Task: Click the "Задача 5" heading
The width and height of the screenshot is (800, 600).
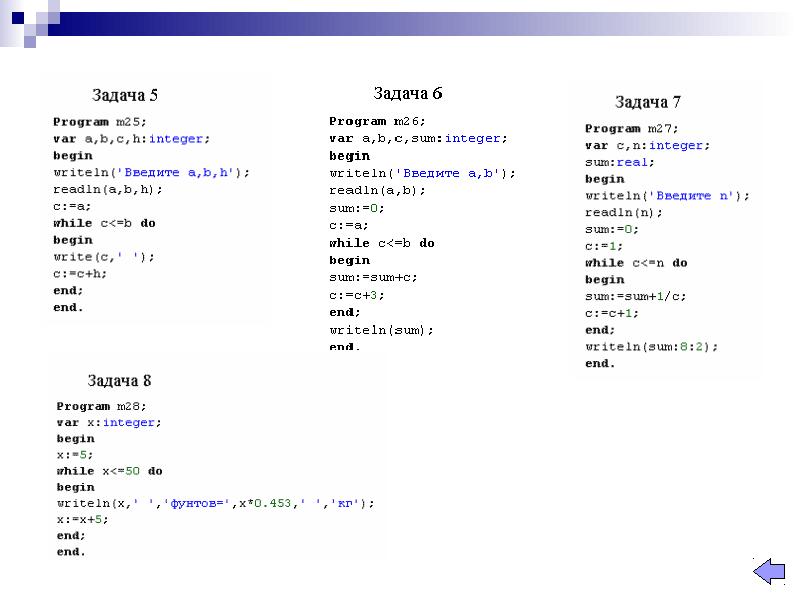Action: click(125, 96)
